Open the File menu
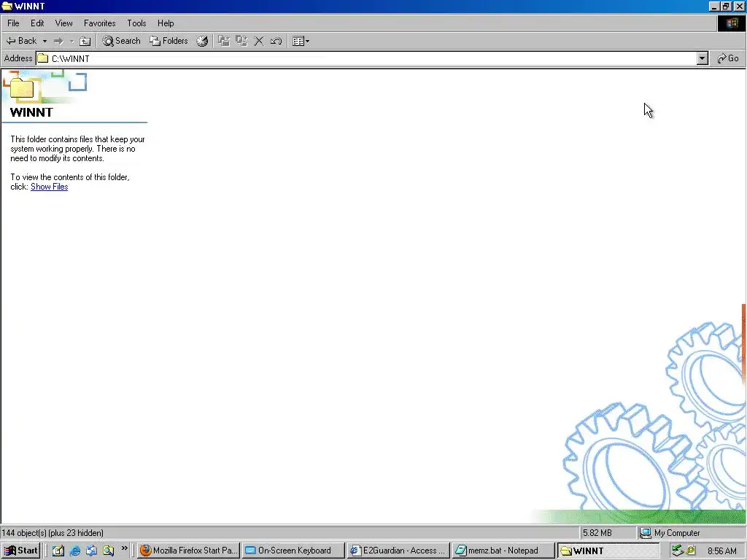 [13, 23]
